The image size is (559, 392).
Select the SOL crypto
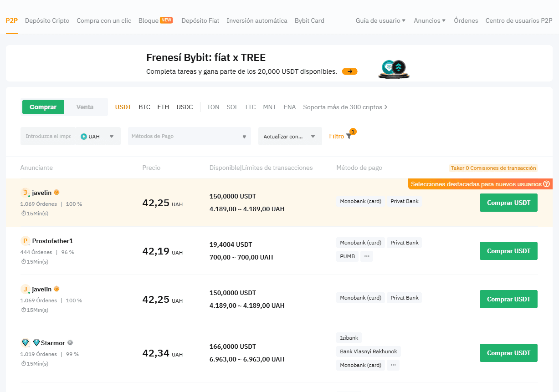click(x=232, y=107)
